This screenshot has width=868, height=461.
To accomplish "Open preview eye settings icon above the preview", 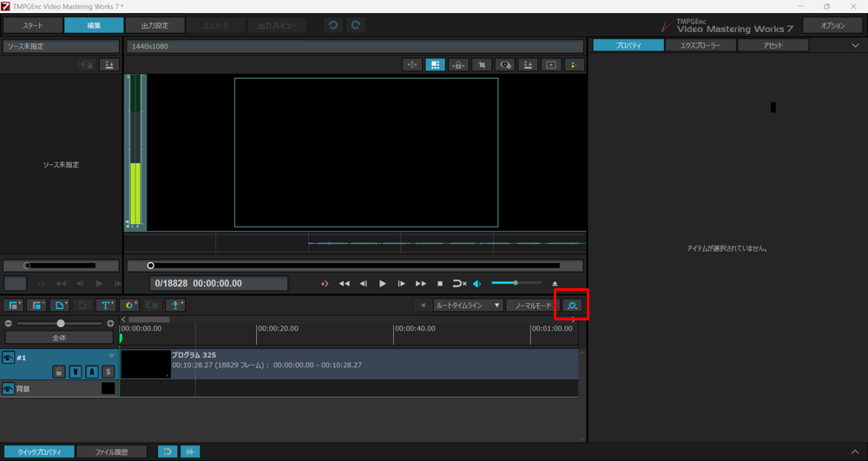I will [505, 65].
